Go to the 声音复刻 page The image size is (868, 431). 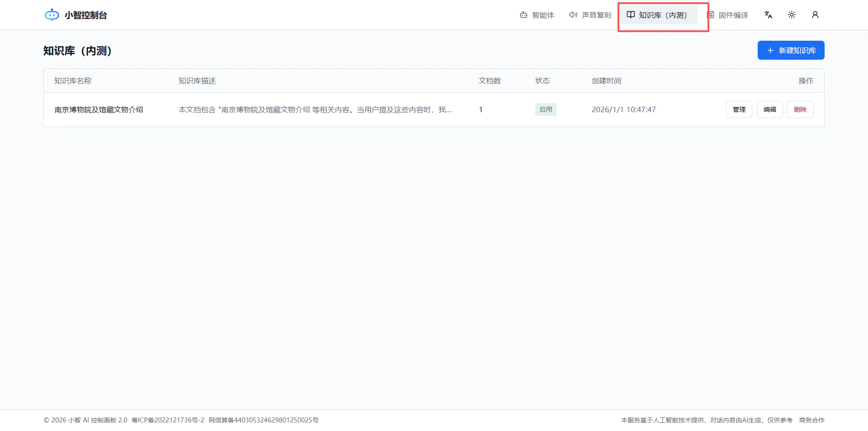(590, 15)
